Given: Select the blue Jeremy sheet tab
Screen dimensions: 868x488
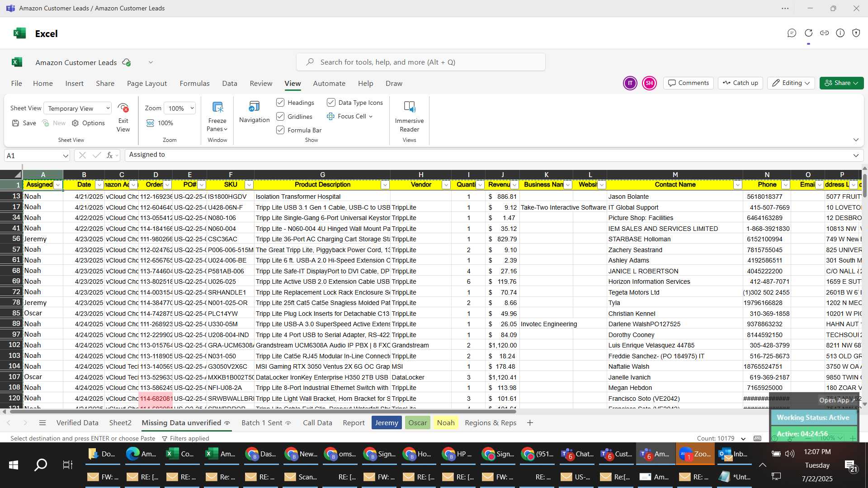Looking at the screenshot, I should click(387, 423).
